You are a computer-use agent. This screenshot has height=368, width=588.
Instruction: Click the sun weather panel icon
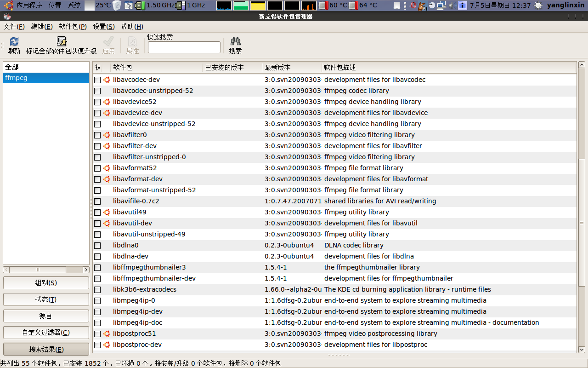click(538, 6)
